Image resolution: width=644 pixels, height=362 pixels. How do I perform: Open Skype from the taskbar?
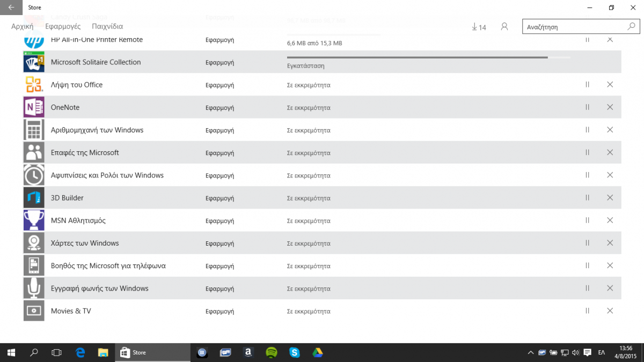click(x=294, y=352)
